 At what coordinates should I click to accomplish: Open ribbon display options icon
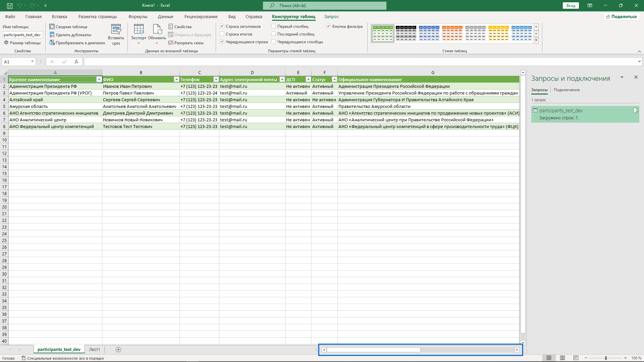(x=590, y=6)
